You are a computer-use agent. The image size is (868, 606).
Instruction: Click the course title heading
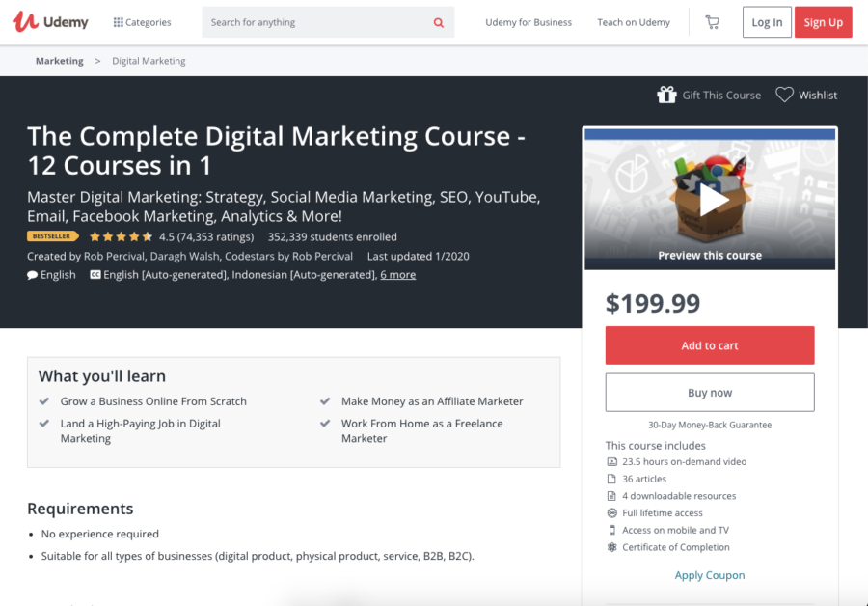pyautogui.click(x=276, y=151)
